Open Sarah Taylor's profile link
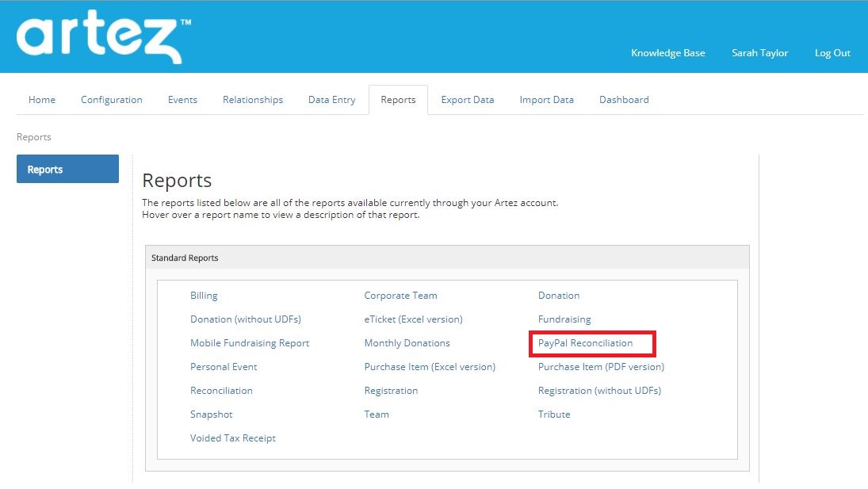 (x=759, y=53)
